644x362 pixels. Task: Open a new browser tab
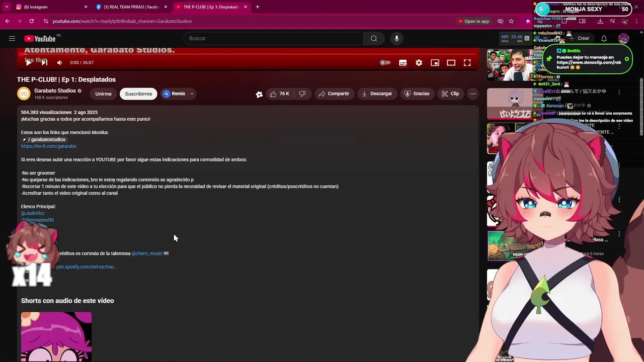coord(257,7)
